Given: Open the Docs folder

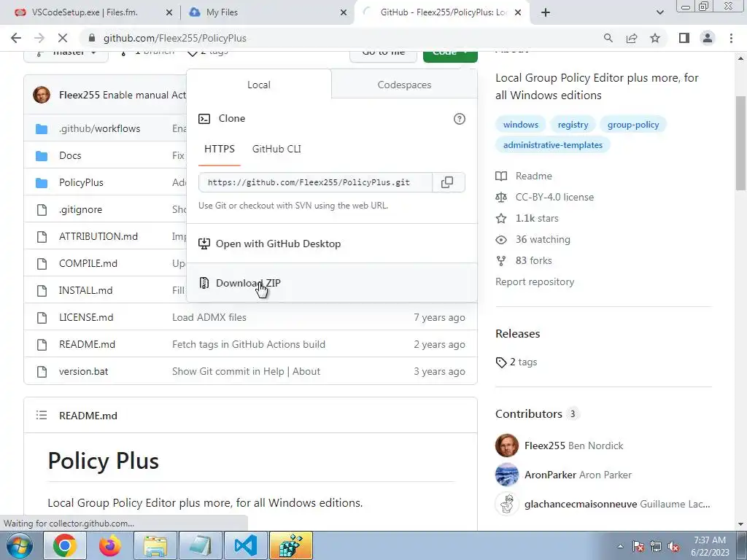Looking at the screenshot, I should pyautogui.click(x=70, y=156).
